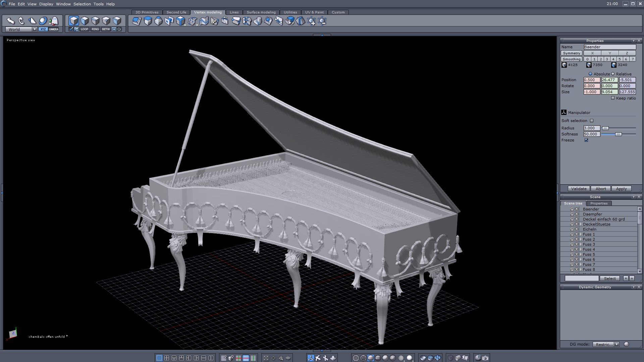
Task: Open the Selection menu
Action: [x=82, y=4]
